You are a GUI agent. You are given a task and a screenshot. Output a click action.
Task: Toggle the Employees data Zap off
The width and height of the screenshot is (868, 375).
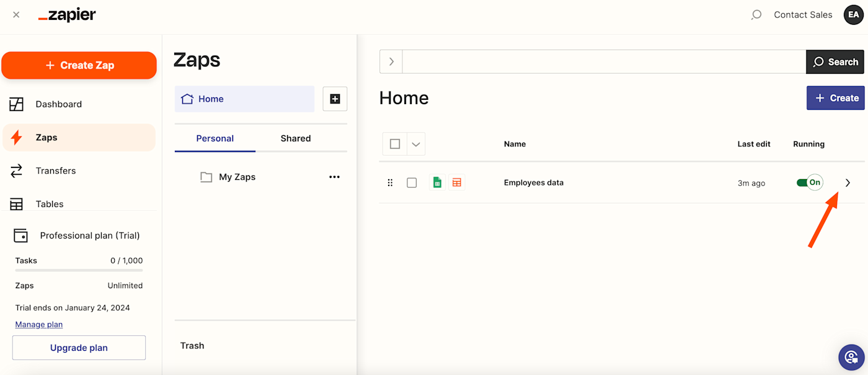[810, 182]
